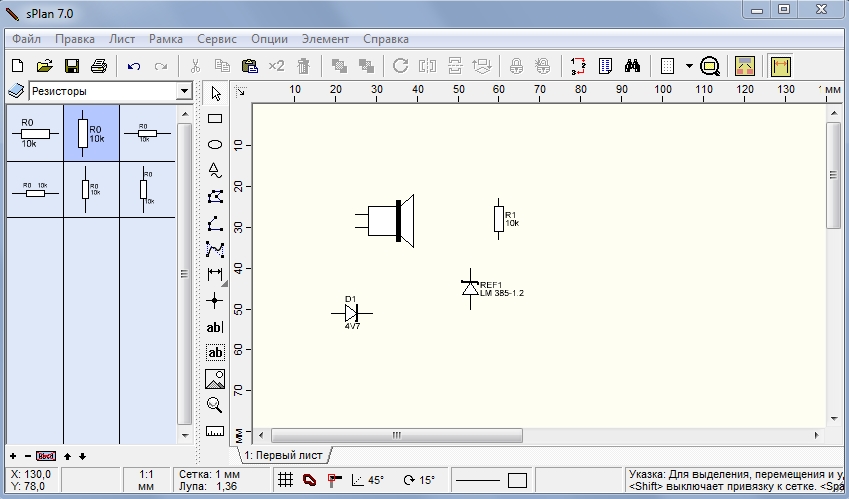Open the Лист menu
Image resolution: width=849 pixels, height=499 pixels.
pyautogui.click(x=122, y=39)
